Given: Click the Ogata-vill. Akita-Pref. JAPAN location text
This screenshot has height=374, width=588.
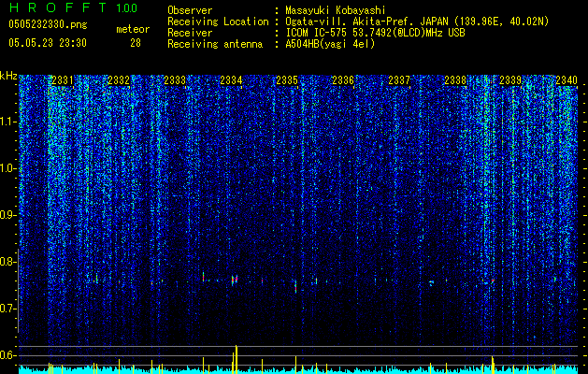Looking at the screenshot, I should coord(417,22).
